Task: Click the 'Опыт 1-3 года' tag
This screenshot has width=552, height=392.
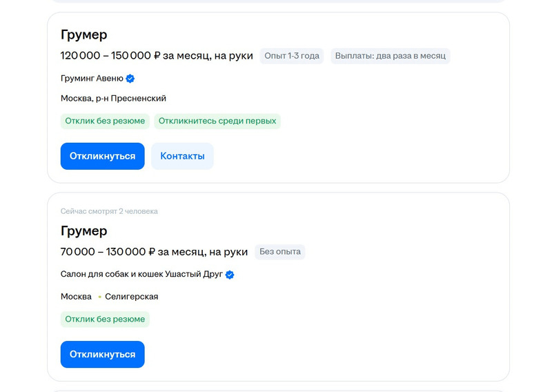Action: pyautogui.click(x=292, y=56)
